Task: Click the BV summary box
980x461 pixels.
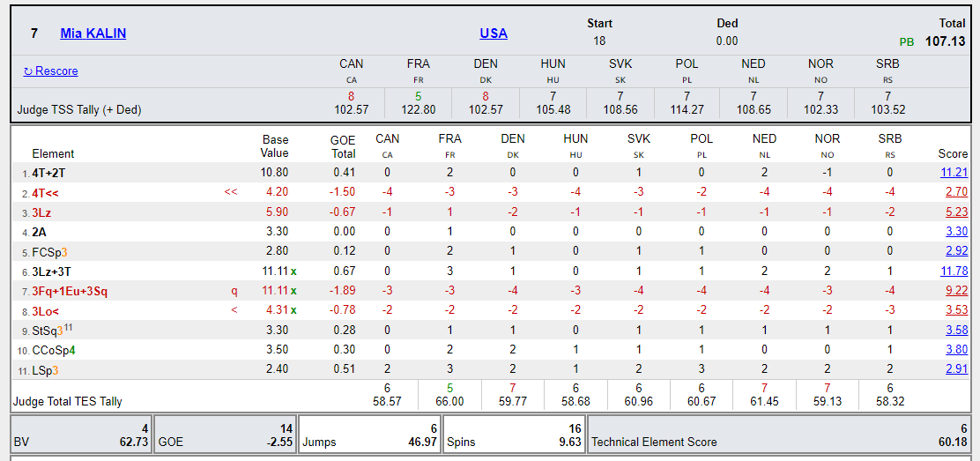Action: point(78,435)
